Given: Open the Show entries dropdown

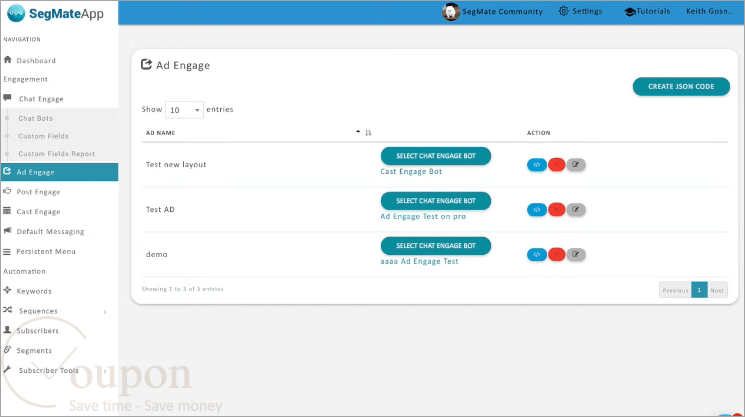Looking at the screenshot, I should [x=184, y=110].
